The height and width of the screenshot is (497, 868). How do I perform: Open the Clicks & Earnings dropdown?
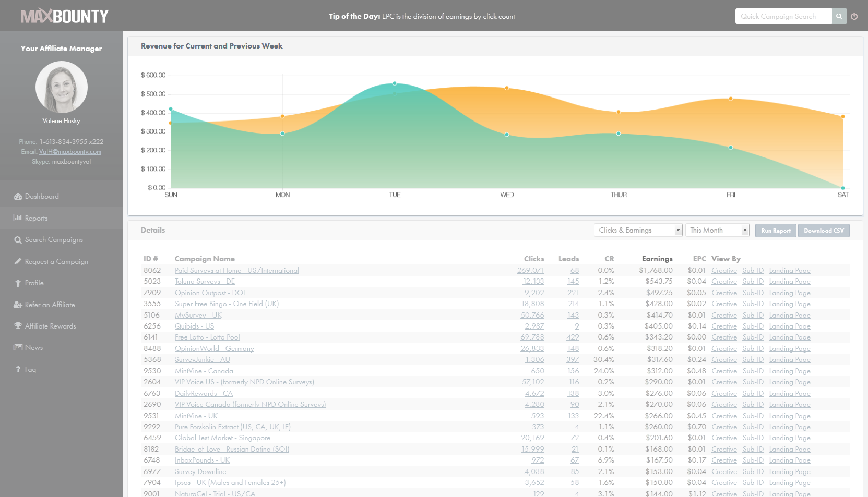[638, 230]
